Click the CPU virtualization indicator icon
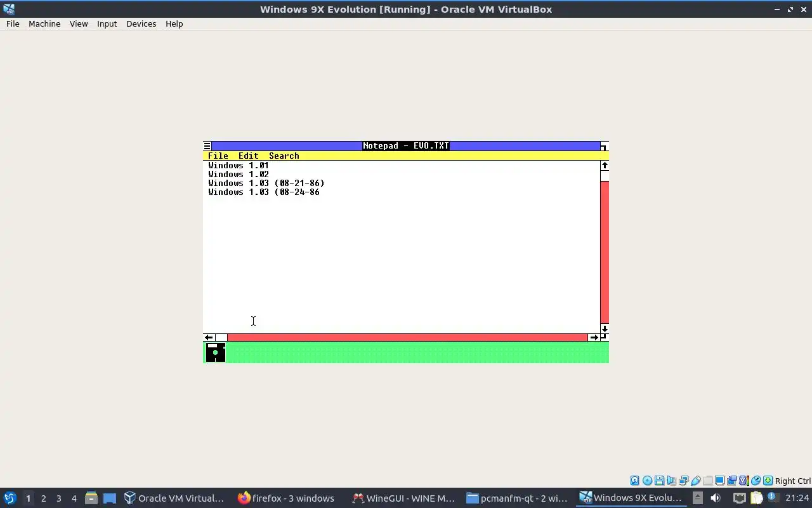The image size is (812, 508). 744,481
